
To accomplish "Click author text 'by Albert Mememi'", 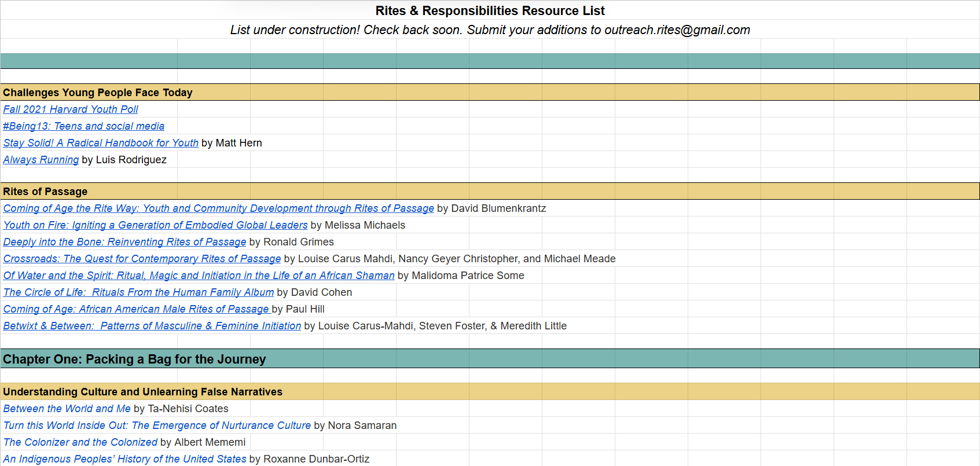I will (x=203, y=442).
